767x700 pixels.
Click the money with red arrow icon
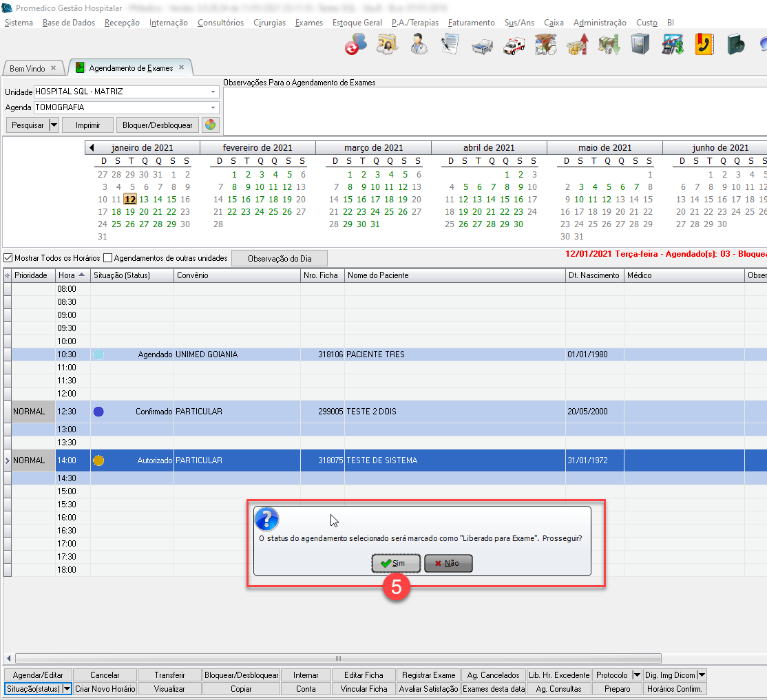click(x=577, y=45)
